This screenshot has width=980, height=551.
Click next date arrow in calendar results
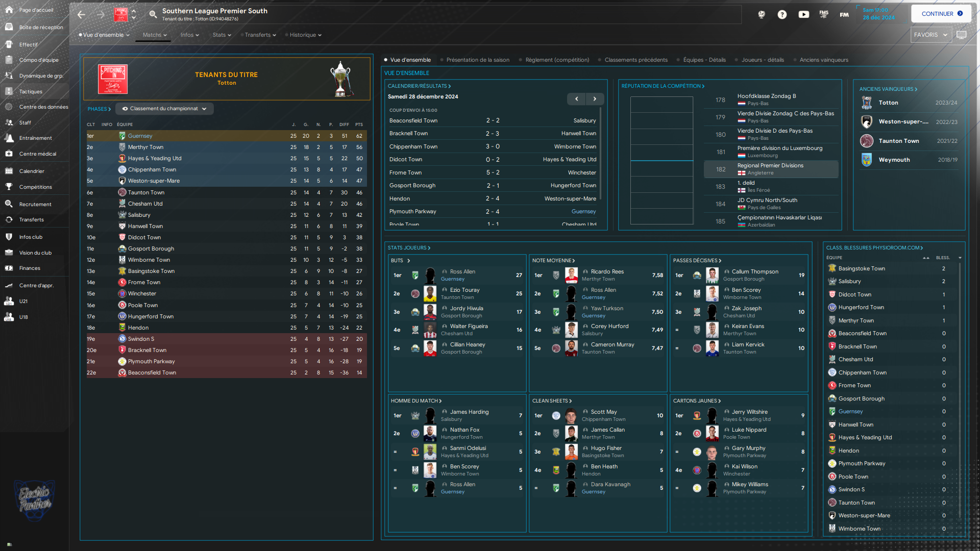[x=595, y=99]
